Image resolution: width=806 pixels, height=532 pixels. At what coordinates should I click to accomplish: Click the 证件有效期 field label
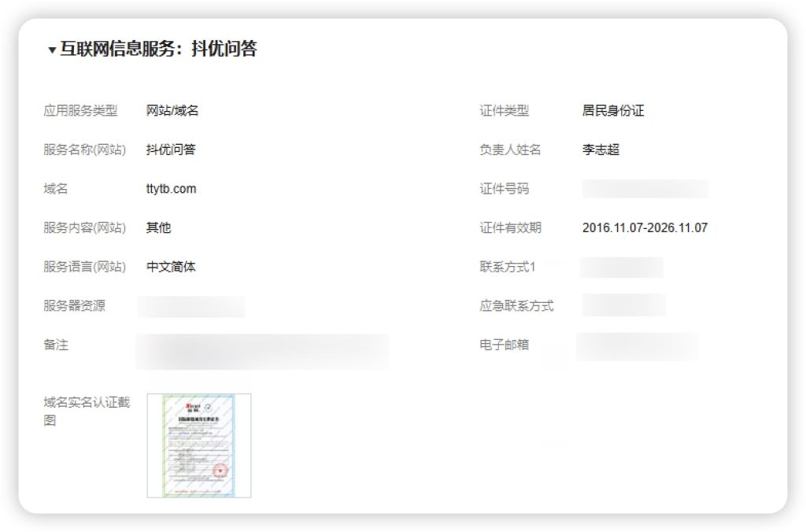(510, 228)
